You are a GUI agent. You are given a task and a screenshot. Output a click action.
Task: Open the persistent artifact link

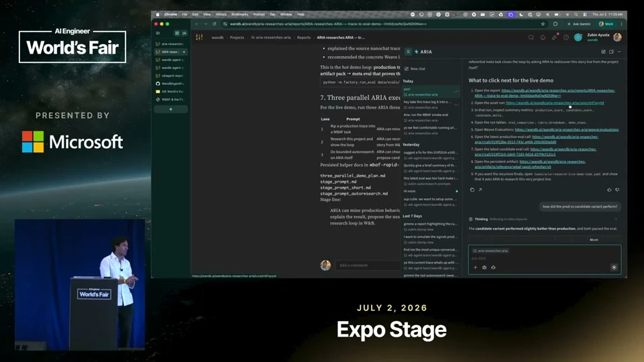pos(530,164)
